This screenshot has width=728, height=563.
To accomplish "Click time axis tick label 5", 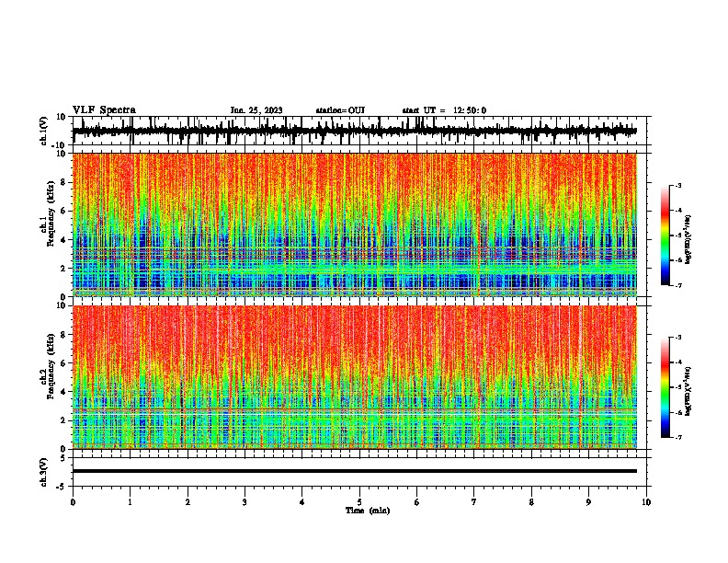I will pyautogui.click(x=359, y=502).
